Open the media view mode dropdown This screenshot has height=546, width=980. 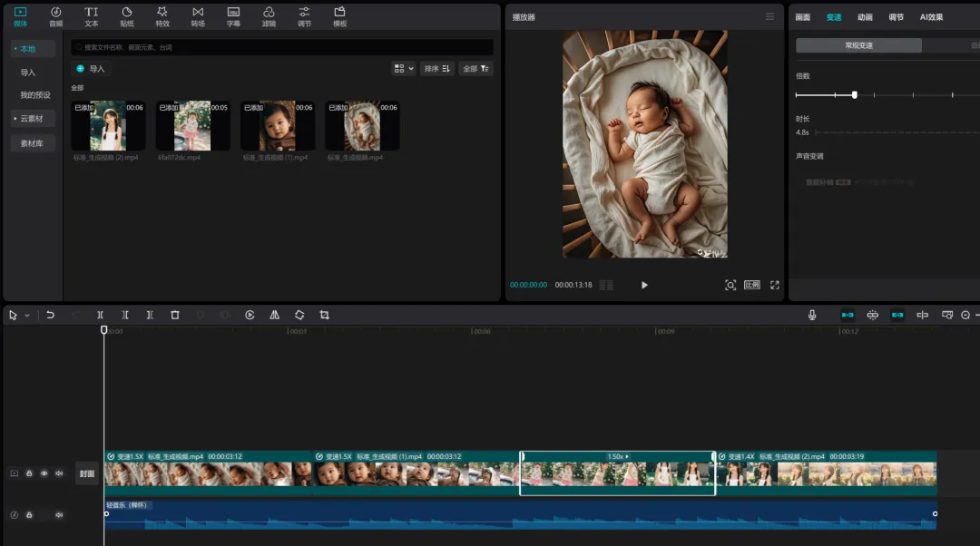tap(404, 69)
